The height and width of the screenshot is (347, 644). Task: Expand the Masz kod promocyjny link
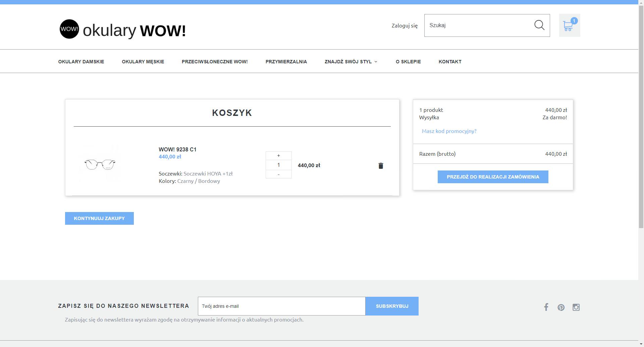(449, 131)
